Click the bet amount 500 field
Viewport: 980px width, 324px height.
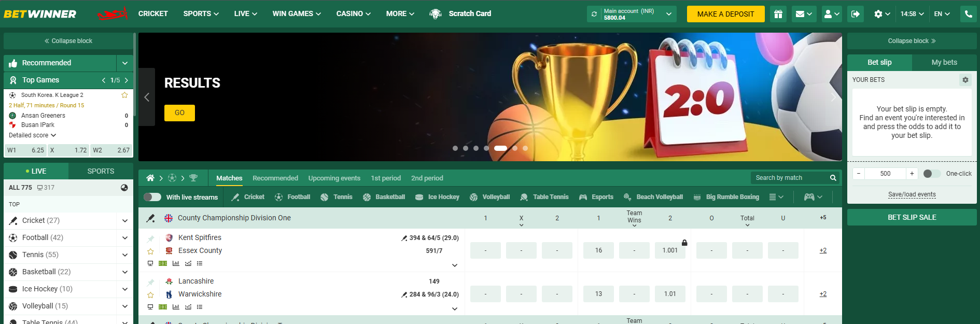tap(885, 174)
